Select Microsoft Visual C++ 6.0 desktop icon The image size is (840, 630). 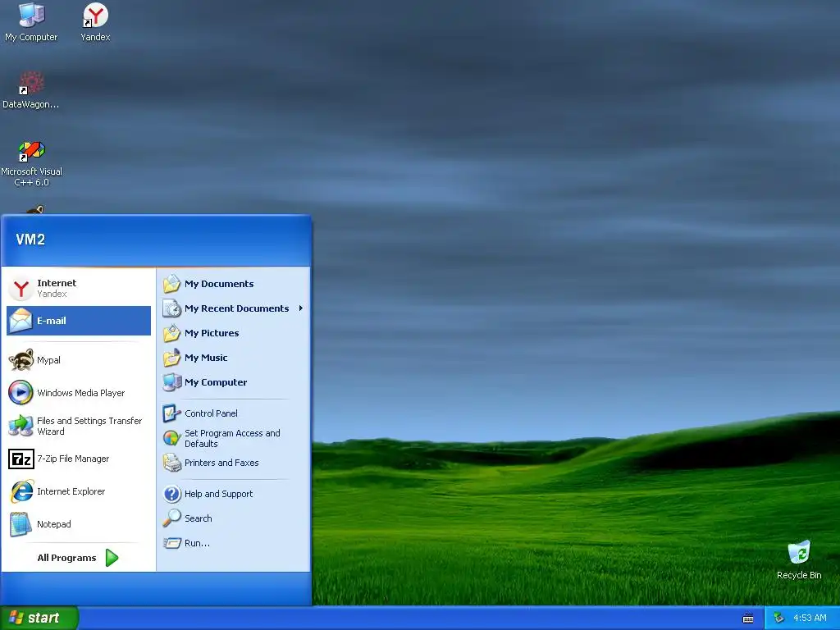click(x=31, y=163)
